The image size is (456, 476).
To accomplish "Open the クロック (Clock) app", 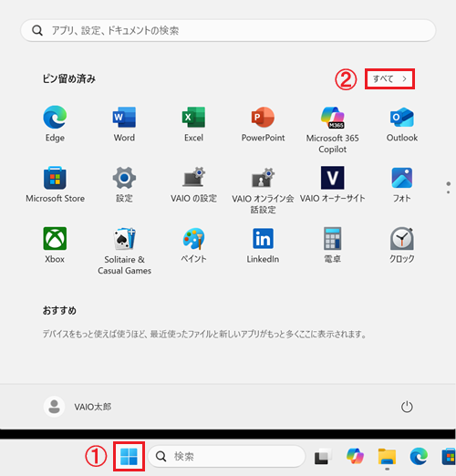I will click(x=402, y=245).
